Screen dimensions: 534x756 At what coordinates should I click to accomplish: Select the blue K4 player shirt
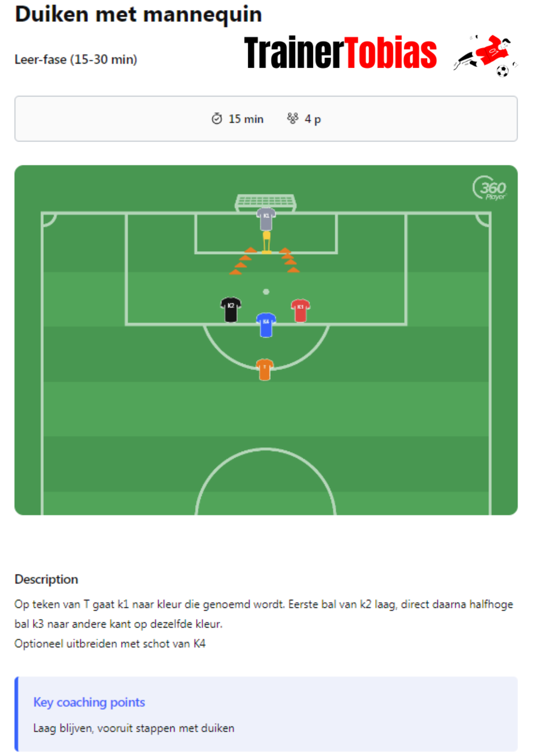[266, 325]
